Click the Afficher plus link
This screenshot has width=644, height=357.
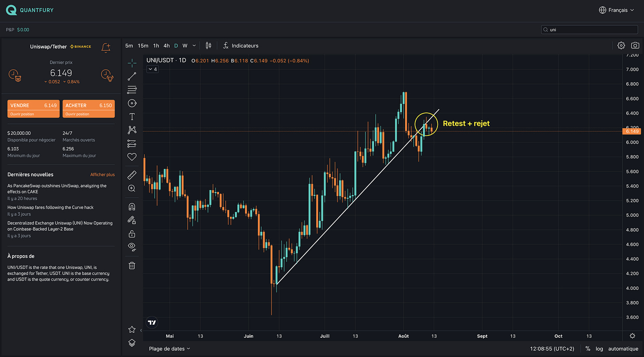click(x=103, y=175)
